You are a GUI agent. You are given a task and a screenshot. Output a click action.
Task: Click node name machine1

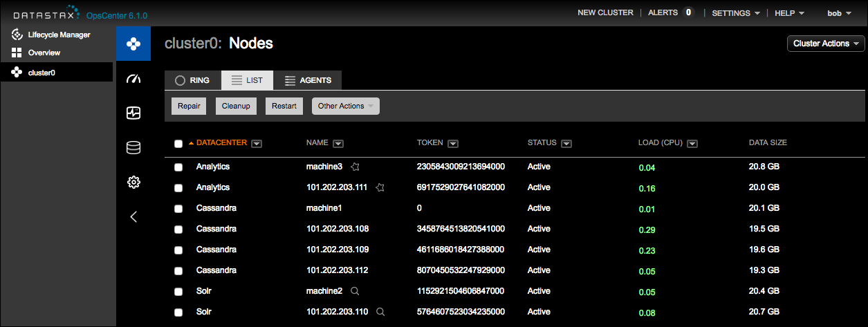click(324, 208)
